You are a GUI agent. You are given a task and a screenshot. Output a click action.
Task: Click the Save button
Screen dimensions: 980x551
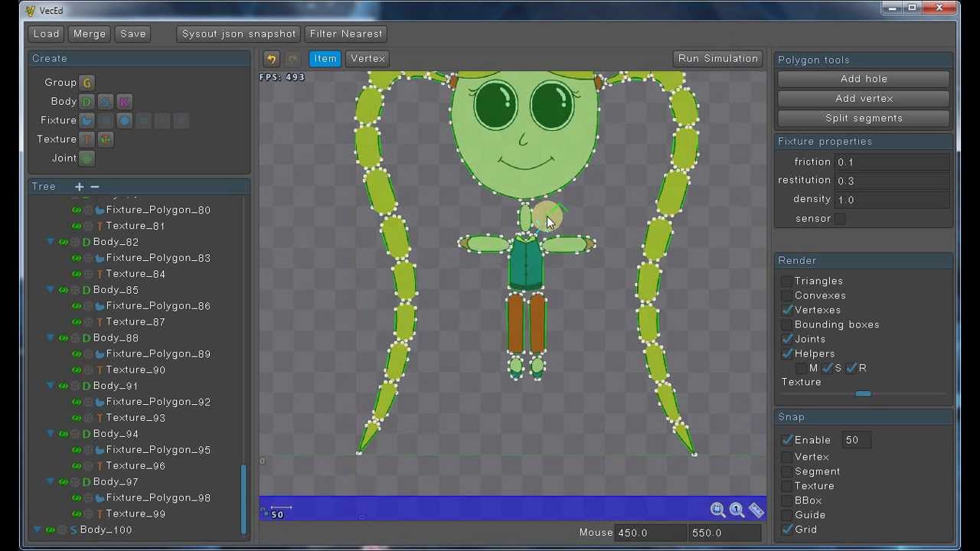(132, 34)
